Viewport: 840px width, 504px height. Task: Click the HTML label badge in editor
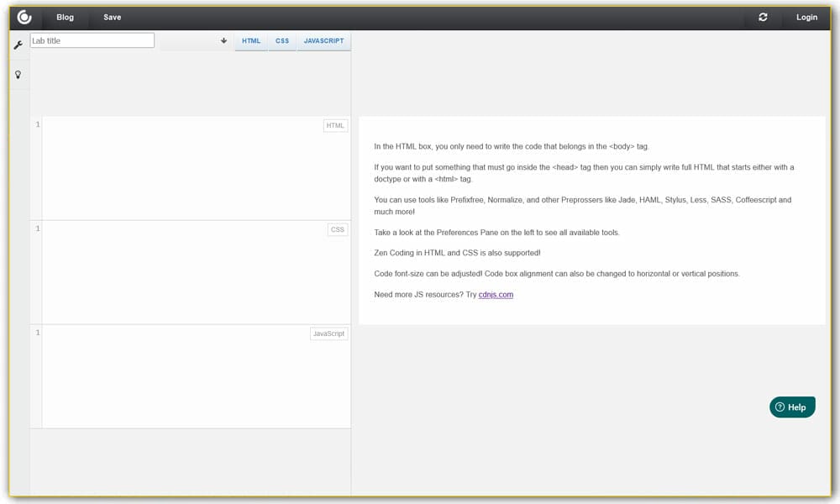pyautogui.click(x=335, y=126)
